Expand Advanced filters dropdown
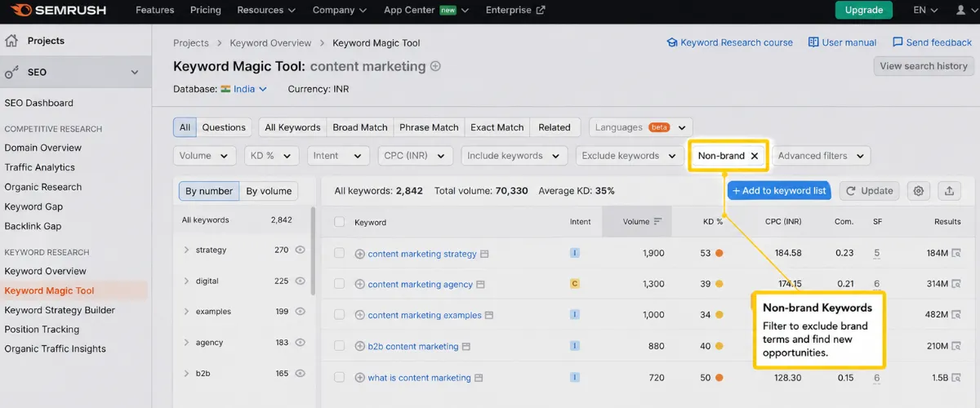This screenshot has width=980, height=408. [821, 156]
